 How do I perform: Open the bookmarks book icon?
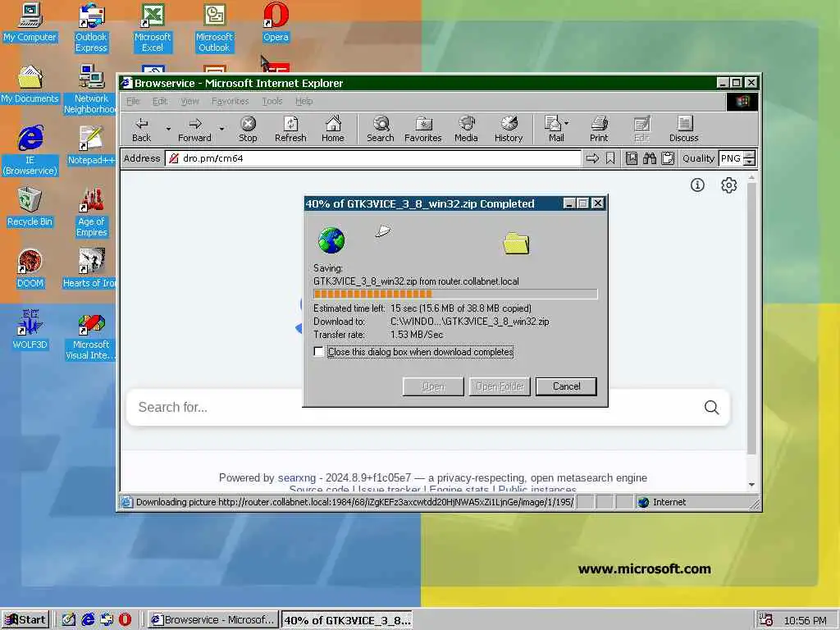(x=632, y=158)
